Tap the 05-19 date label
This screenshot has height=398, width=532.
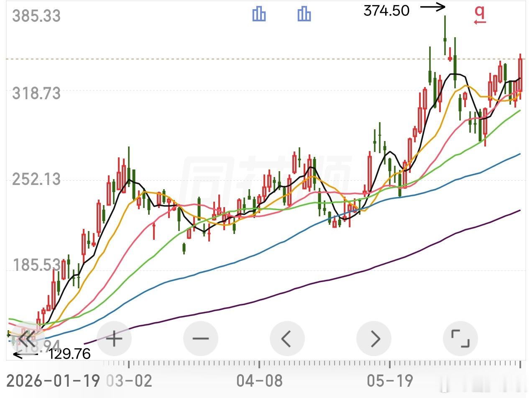(390, 381)
